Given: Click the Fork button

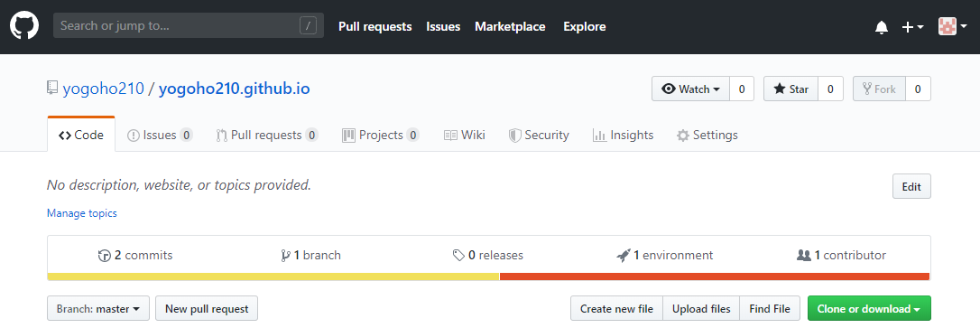Looking at the screenshot, I should click(x=879, y=89).
